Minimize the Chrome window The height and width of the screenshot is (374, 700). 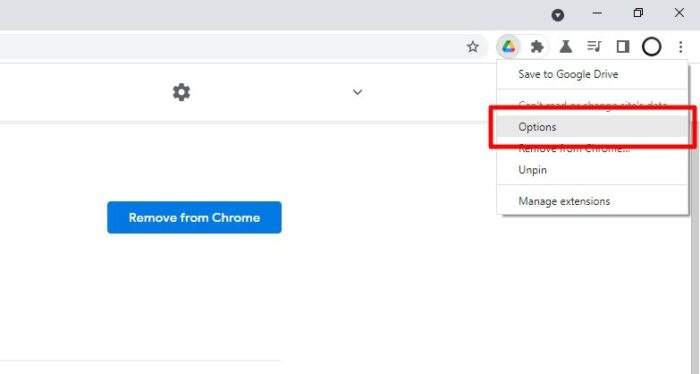(597, 13)
